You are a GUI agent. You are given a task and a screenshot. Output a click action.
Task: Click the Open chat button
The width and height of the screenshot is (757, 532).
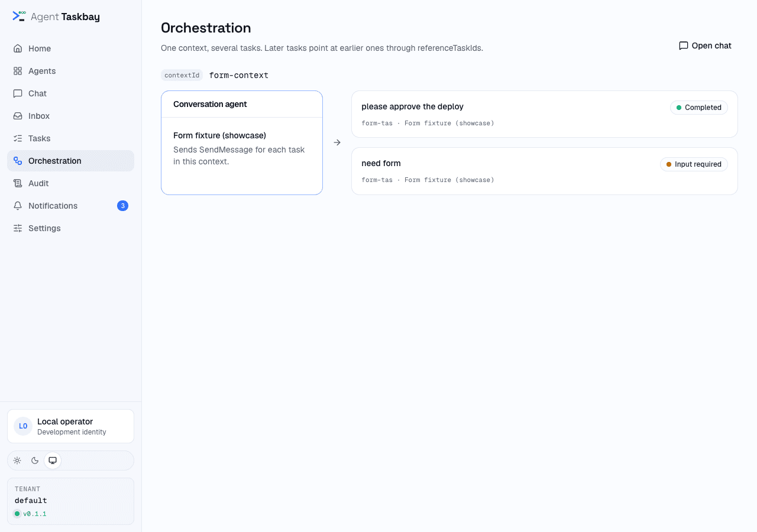(x=705, y=46)
